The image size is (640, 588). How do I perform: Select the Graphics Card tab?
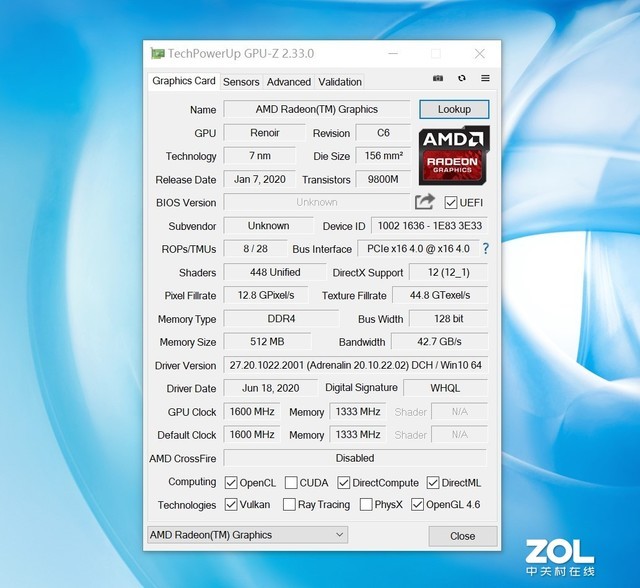point(184,81)
